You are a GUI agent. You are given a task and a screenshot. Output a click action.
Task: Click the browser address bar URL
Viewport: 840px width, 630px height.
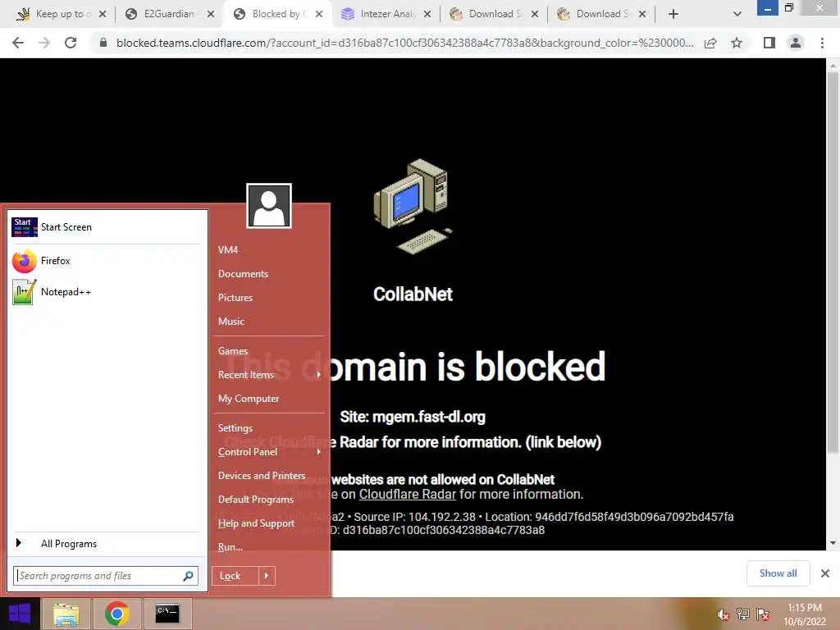click(404, 43)
